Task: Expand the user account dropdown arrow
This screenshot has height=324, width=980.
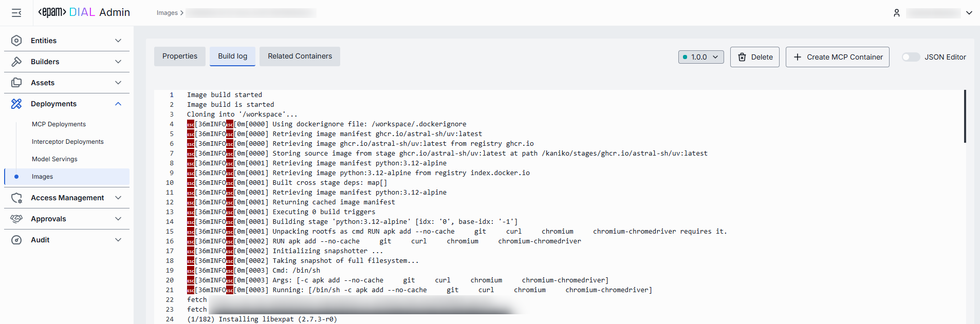Action: [969, 13]
